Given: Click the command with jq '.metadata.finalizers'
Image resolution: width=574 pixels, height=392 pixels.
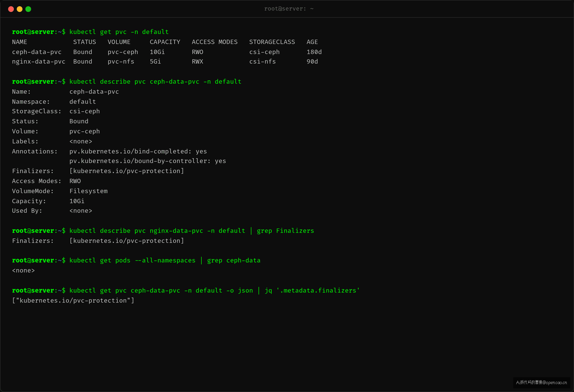Looking at the screenshot, I should click(x=215, y=291).
